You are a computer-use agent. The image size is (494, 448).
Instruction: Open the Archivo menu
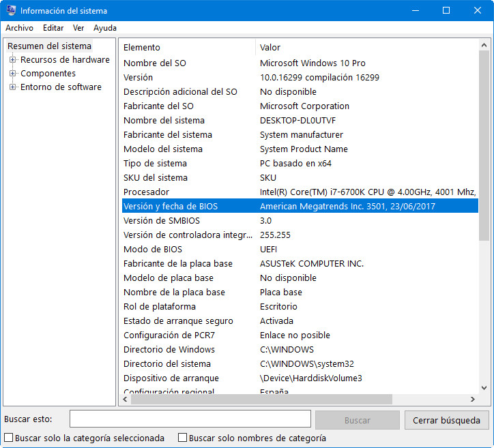pyautogui.click(x=19, y=28)
